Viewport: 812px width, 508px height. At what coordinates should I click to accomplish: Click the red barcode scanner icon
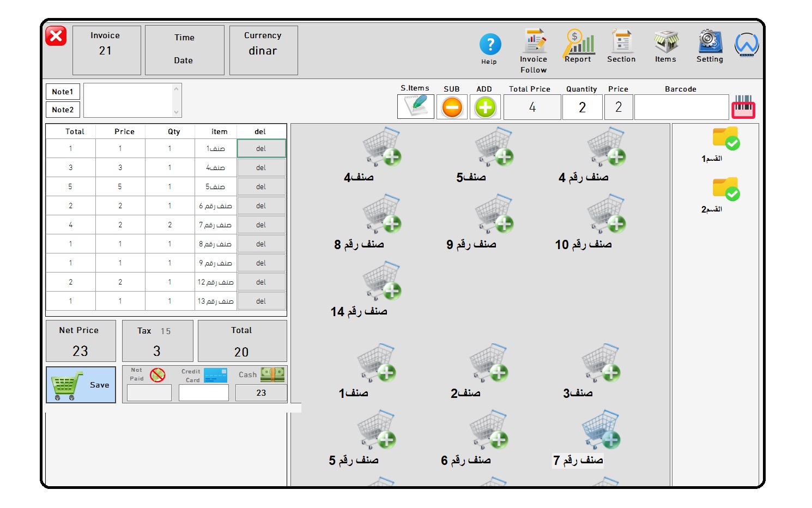tap(744, 107)
